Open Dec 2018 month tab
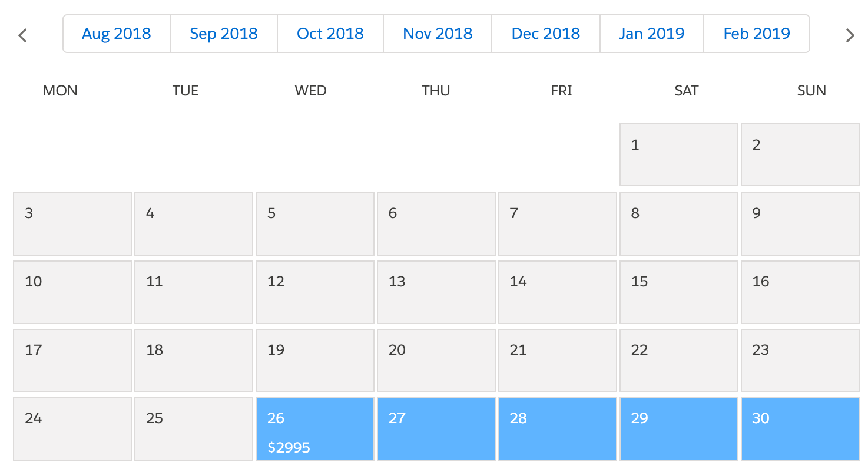Image resolution: width=868 pixels, height=475 pixels. click(x=546, y=34)
